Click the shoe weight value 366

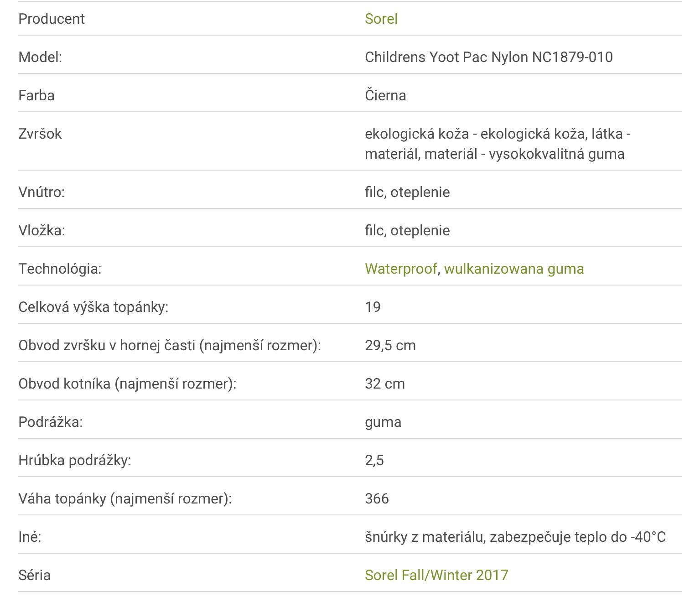[x=377, y=498]
